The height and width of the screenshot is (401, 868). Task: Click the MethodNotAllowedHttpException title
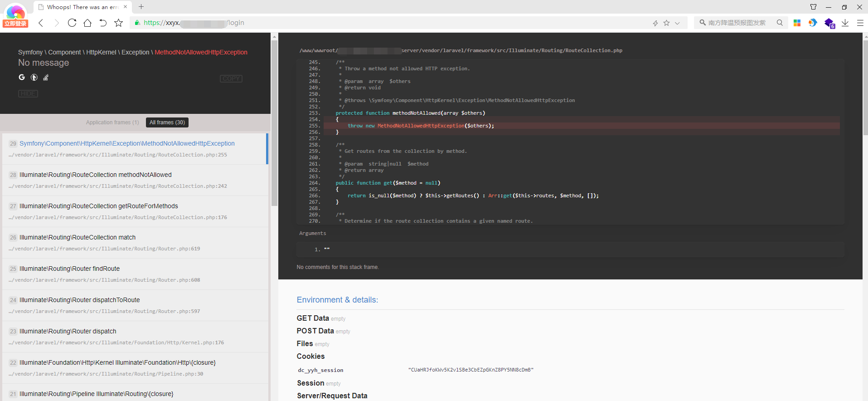201,52
